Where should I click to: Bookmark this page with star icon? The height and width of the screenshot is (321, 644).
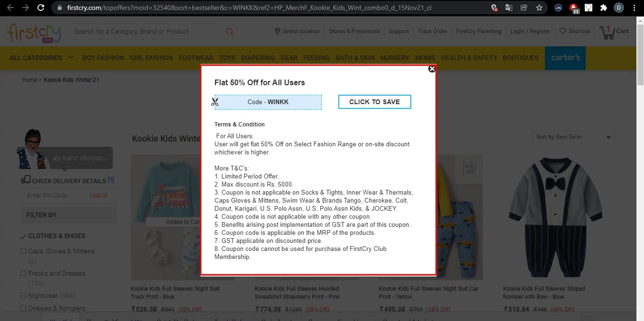pyautogui.click(x=539, y=8)
